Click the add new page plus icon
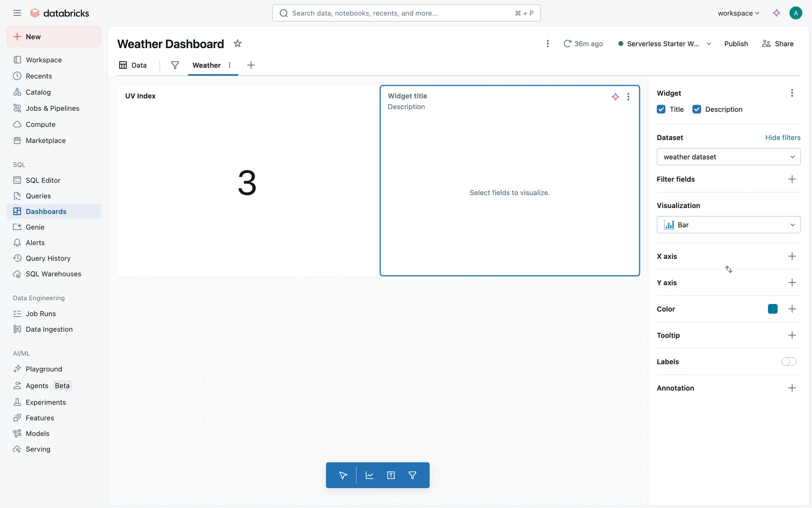812x508 pixels. [x=251, y=65]
